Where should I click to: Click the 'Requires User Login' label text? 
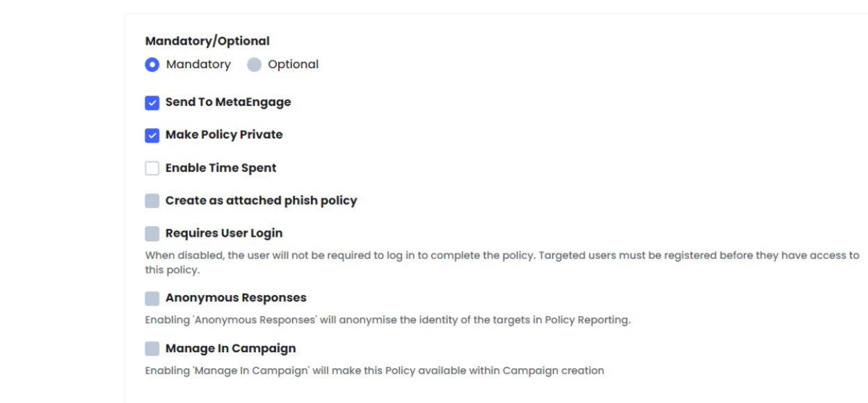point(224,233)
